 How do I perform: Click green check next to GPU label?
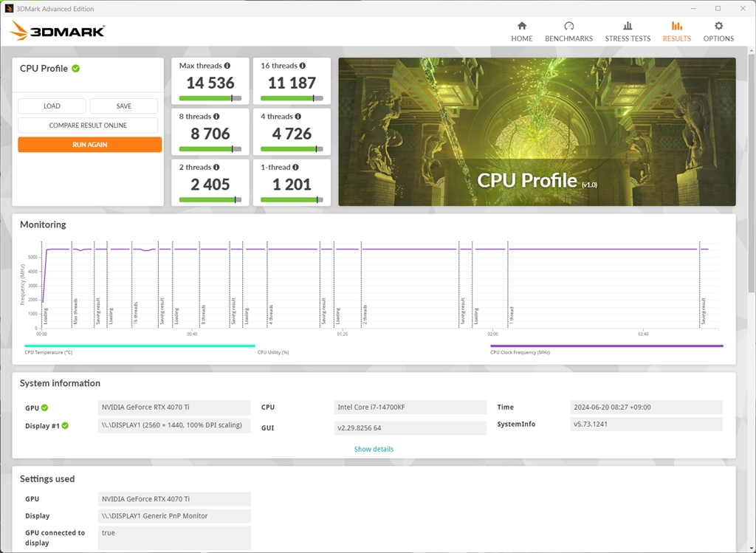[x=45, y=408]
